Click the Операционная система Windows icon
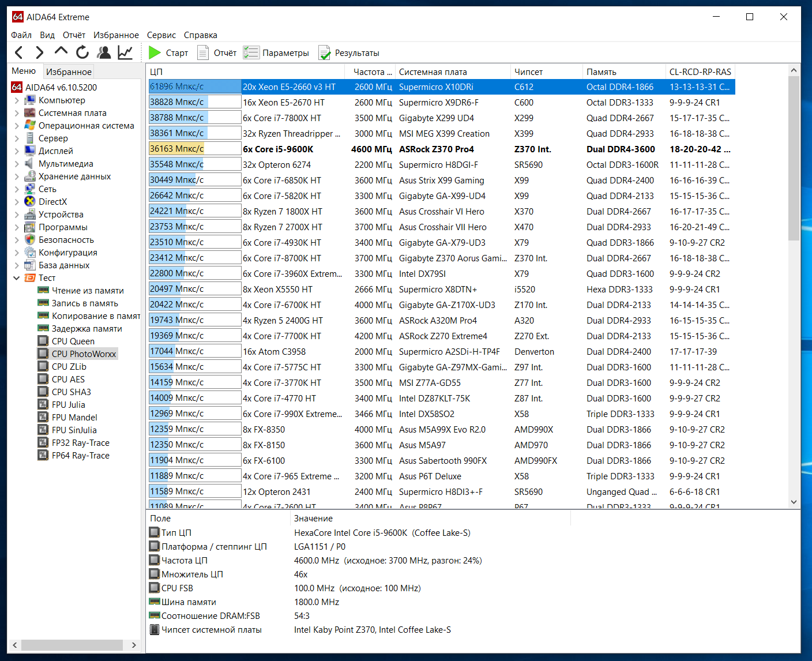812x661 pixels. point(30,125)
